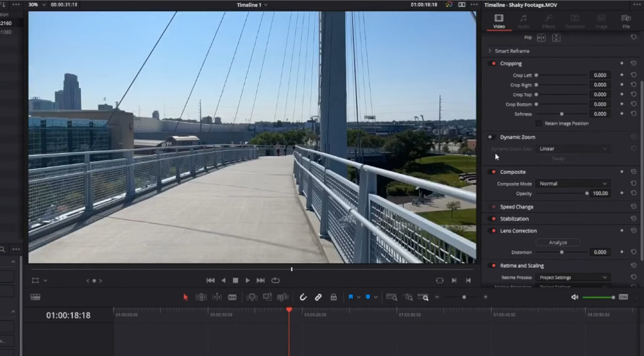Disable the Stabilization toggle
644x356 pixels.
point(491,218)
